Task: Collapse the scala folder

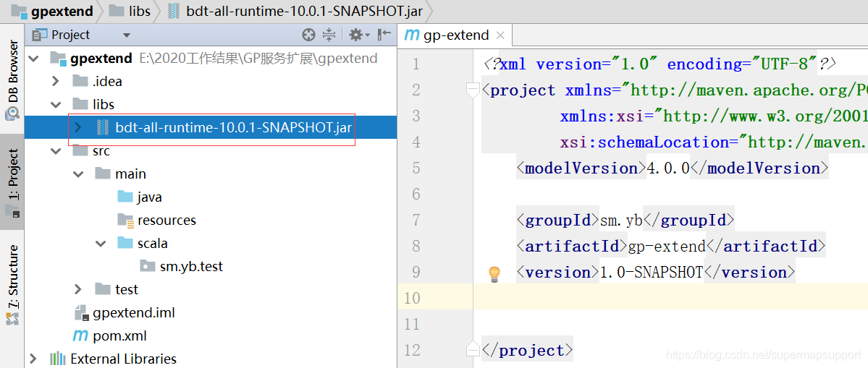Action: [100, 243]
